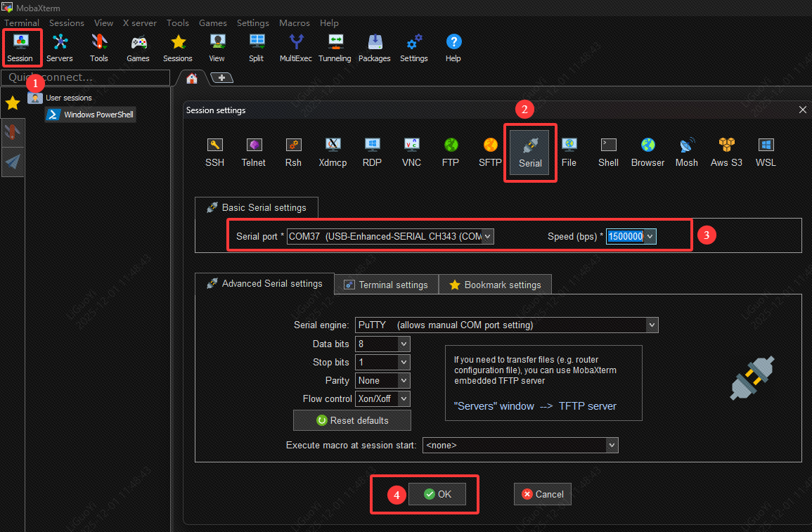Open the Packages toolbar icon
Viewport: 812px width, 532px height.
374,47
